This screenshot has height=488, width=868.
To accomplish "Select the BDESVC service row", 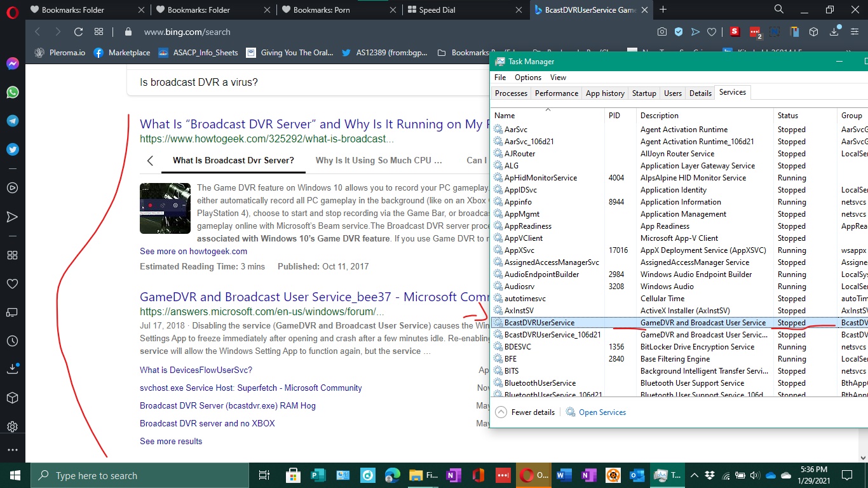I will [x=518, y=347].
